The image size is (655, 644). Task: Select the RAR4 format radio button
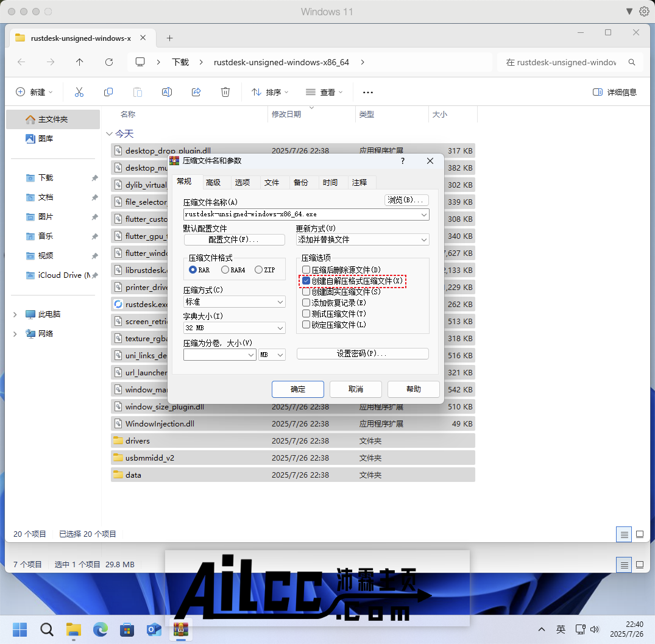225,270
